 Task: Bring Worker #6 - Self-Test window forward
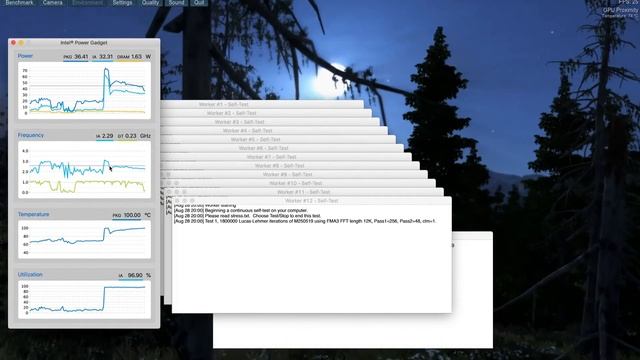click(263, 148)
